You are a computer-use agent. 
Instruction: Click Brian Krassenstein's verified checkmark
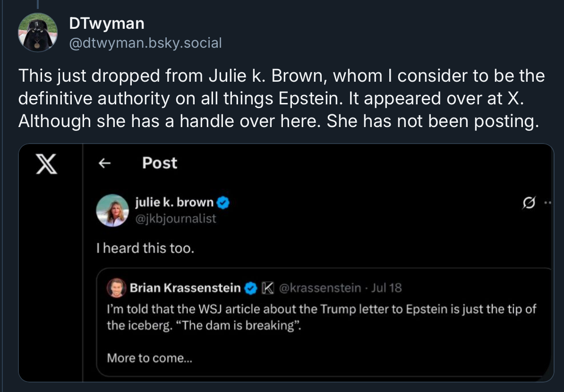250,288
